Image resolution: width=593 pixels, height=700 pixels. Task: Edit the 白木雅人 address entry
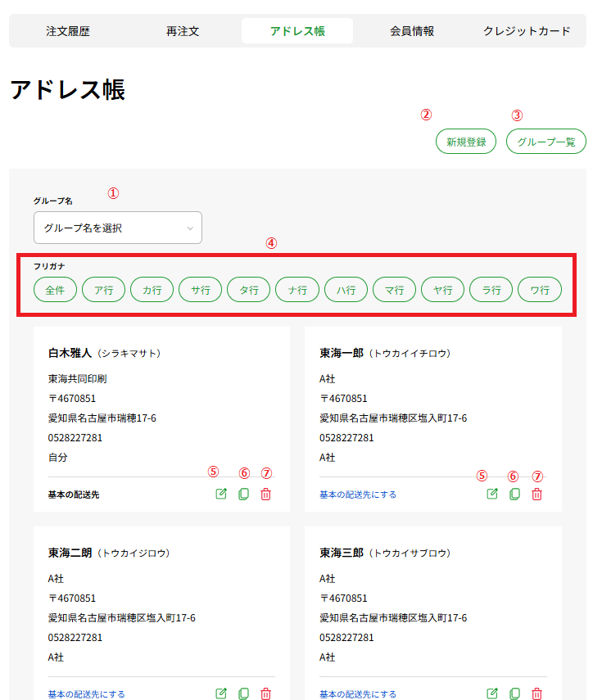[x=220, y=494]
